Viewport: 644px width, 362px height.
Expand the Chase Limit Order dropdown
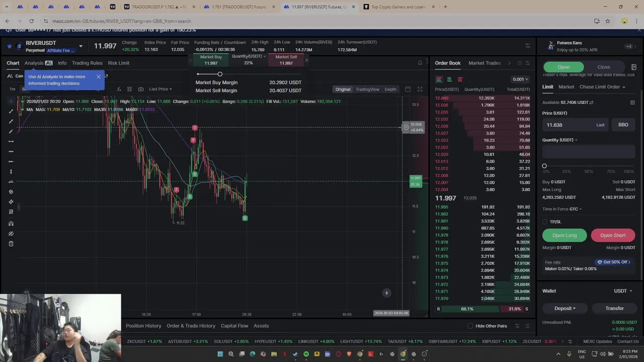coord(602,86)
